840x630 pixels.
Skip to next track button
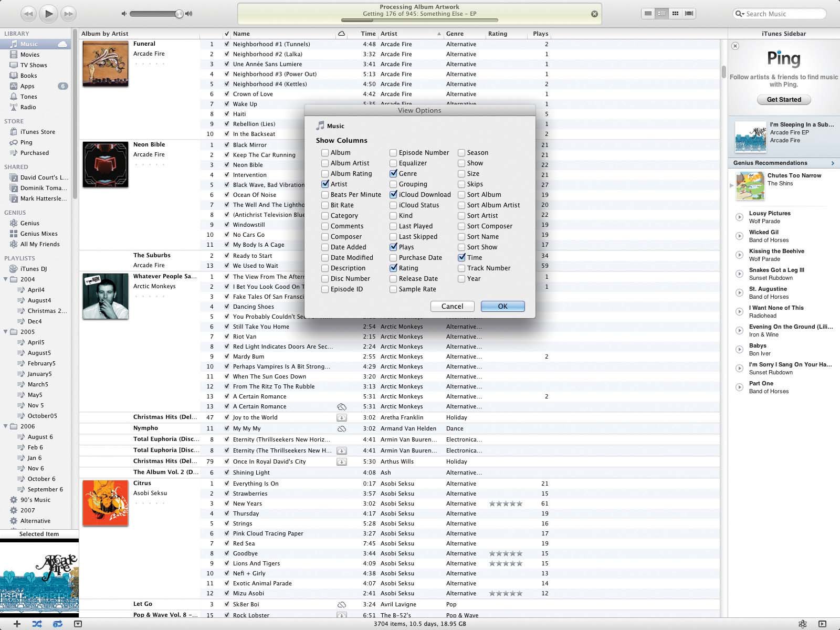(x=68, y=14)
